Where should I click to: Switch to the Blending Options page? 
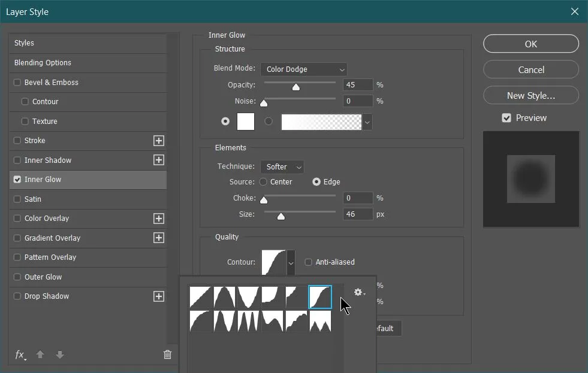point(42,62)
